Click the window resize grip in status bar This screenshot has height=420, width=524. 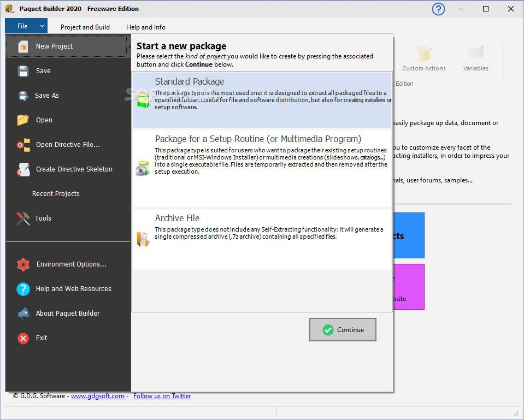516,413
